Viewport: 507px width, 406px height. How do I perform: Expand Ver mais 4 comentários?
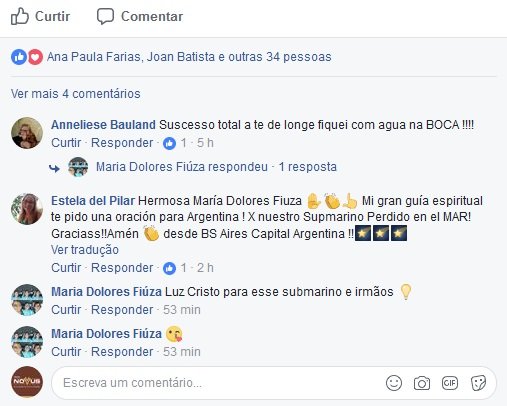click(x=76, y=94)
